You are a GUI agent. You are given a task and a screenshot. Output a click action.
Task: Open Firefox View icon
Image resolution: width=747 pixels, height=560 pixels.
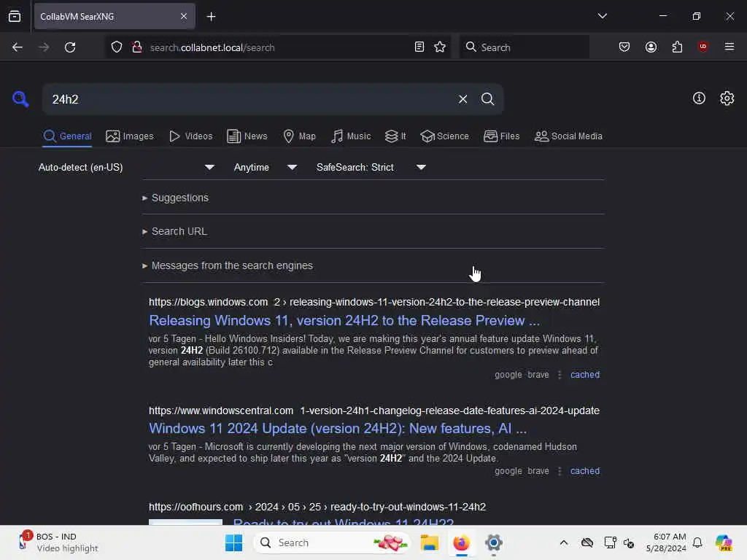[15, 17]
